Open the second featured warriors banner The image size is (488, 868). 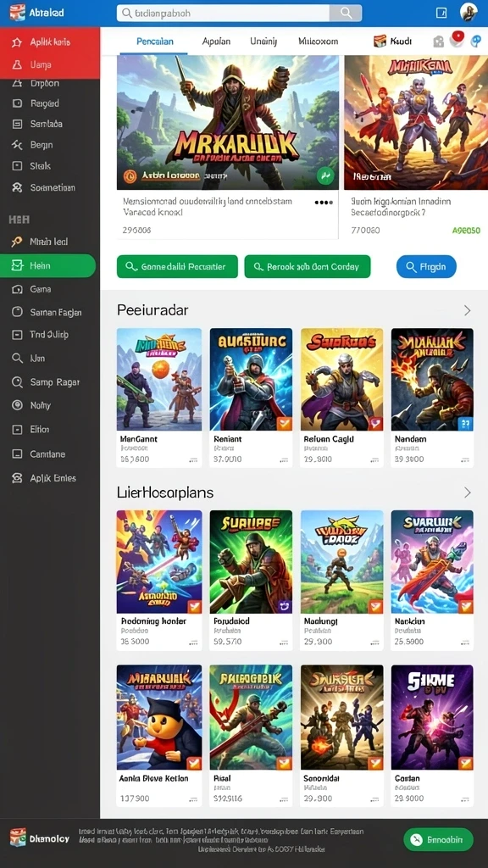click(416, 122)
